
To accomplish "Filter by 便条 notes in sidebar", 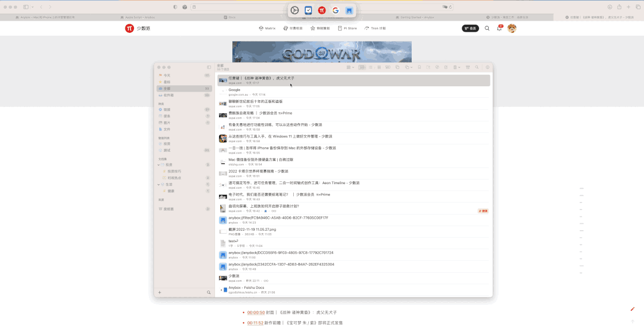I will click(x=184, y=116).
